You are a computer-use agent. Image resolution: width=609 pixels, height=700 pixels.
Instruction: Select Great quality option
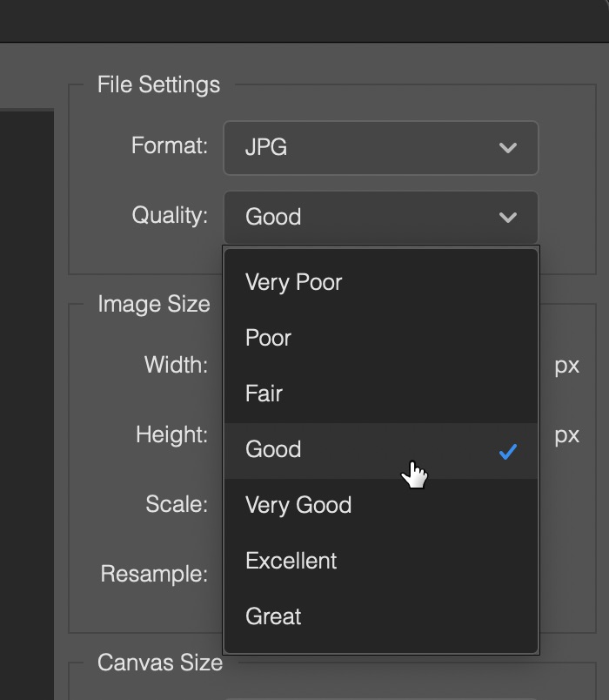pyautogui.click(x=380, y=617)
